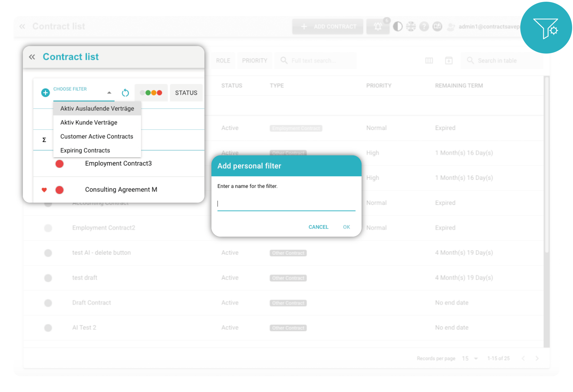
Task: Click the language globe icon
Action: point(411,27)
